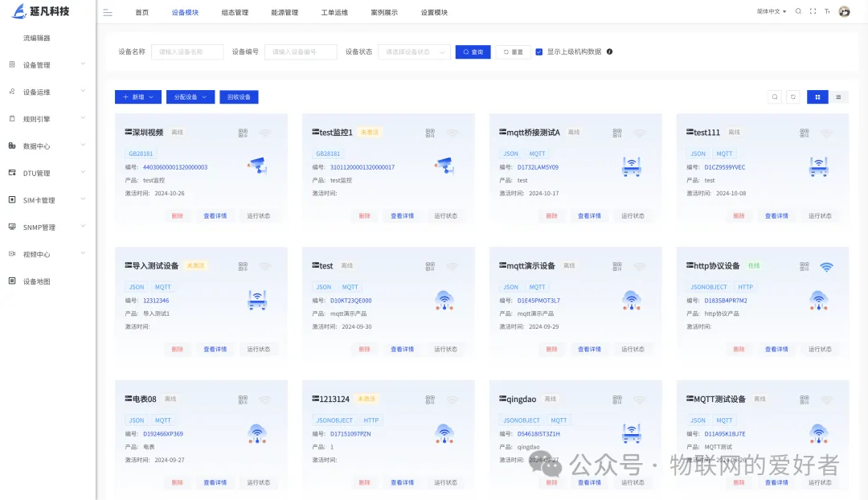Expand 规则引擎 in the sidebar

(x=47, y=119)
